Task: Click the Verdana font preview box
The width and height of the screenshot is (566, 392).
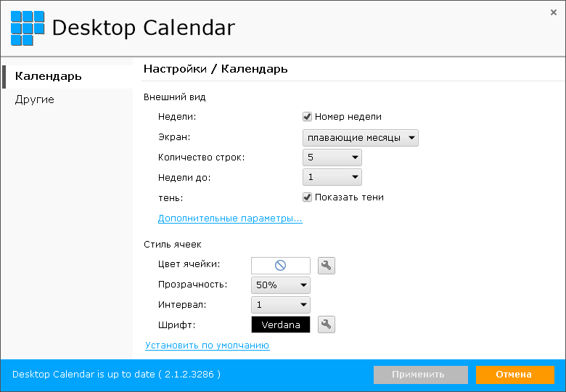Action: [281, 324]
